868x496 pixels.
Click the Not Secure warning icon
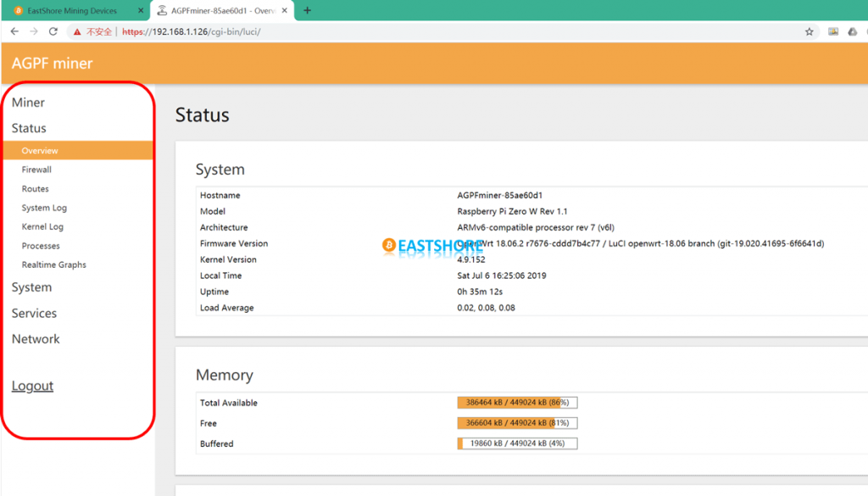(76, 30)
